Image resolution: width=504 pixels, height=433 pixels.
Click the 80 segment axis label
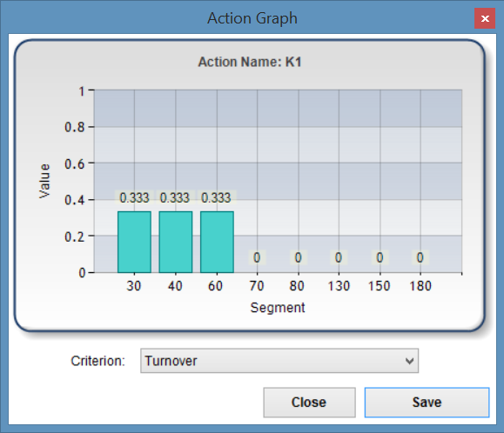[297, 286]
